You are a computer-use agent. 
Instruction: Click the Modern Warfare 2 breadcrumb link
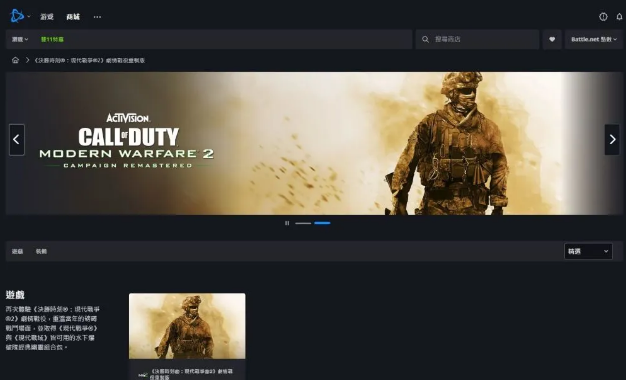89,60
